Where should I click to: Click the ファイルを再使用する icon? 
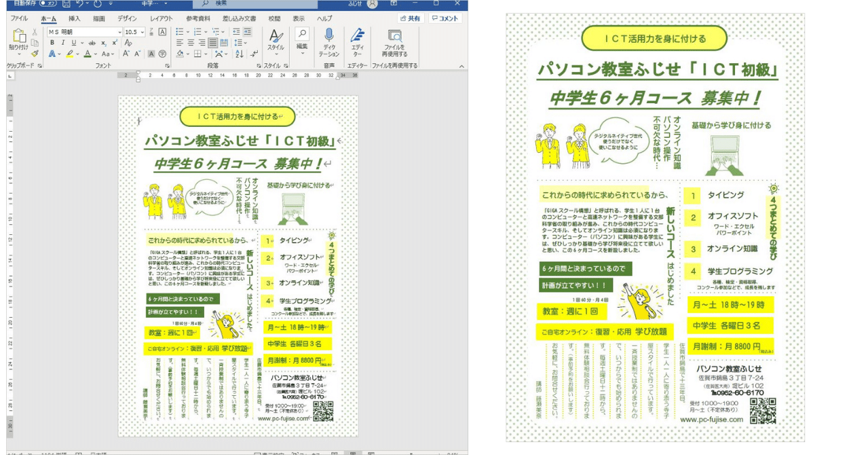(395, 35)
